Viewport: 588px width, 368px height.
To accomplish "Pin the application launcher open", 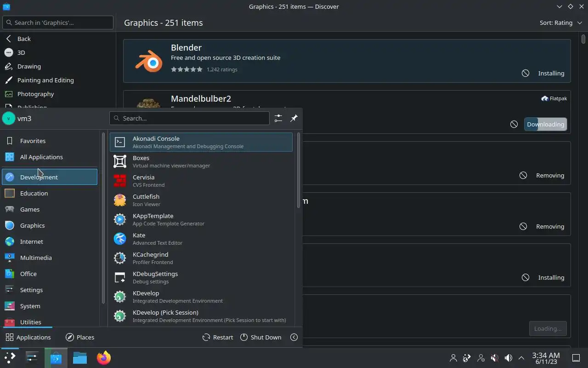I will [x=294, y=118].
